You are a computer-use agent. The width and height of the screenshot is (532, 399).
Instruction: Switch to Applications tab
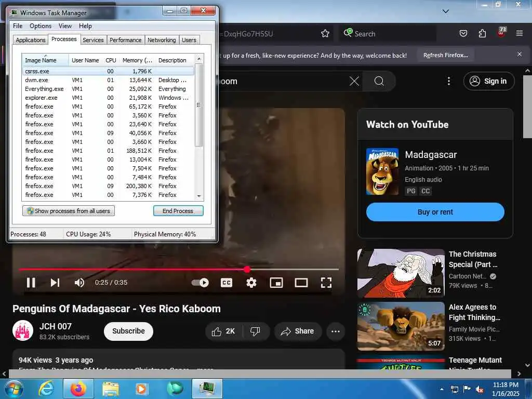pos(31,40)
